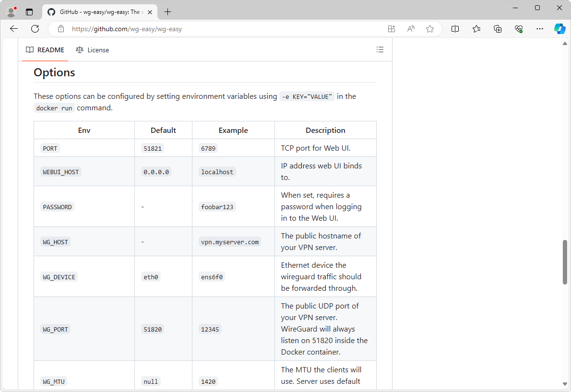The height and width of the screenshot is (392, 571).
Task: Toggle split screen view
Action: (x=455, y=29)
